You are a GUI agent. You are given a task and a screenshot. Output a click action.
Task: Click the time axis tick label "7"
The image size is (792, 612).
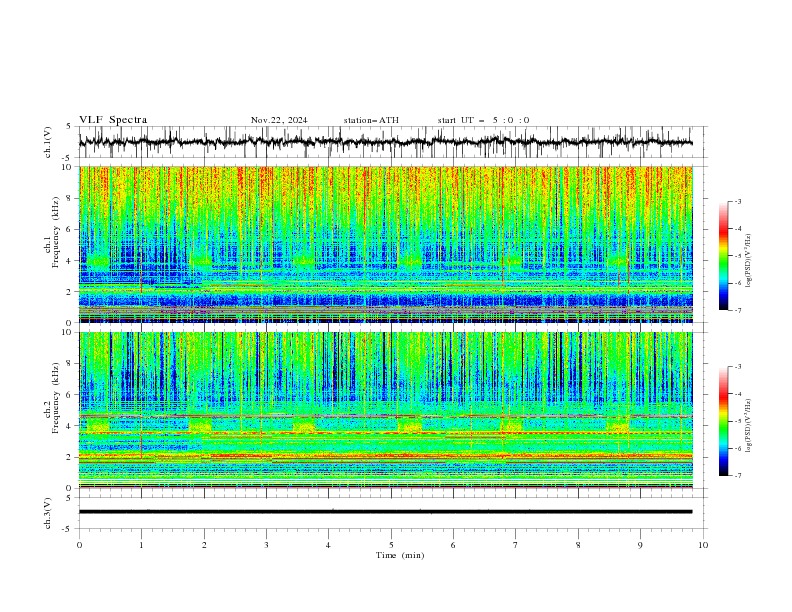coord(516,545)
